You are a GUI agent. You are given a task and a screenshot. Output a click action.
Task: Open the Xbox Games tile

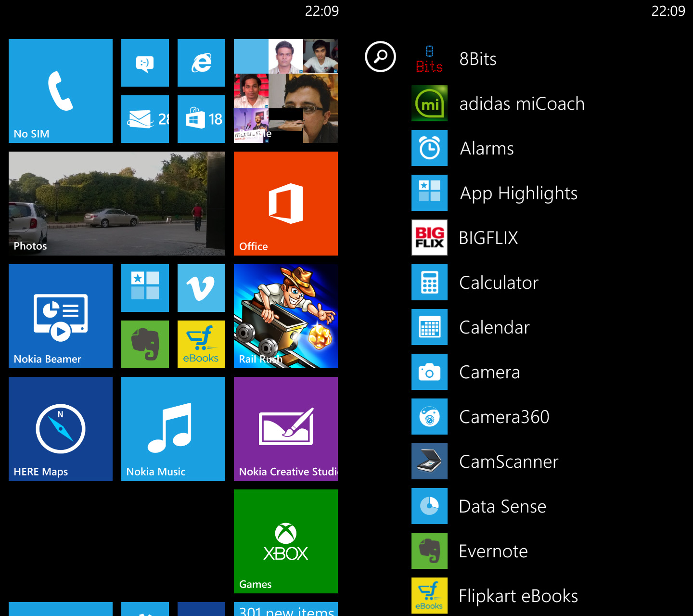tap(286, 541)
